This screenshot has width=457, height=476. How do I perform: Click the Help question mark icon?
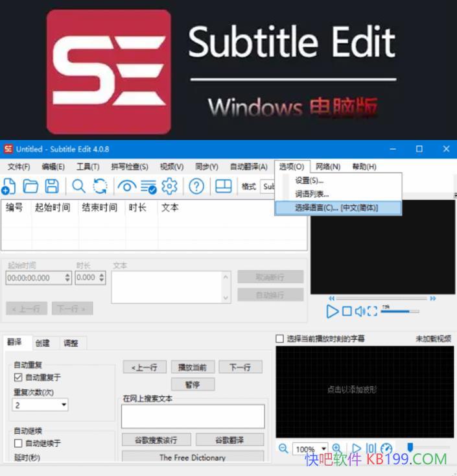pyautogui.click(x=196, y=187)
